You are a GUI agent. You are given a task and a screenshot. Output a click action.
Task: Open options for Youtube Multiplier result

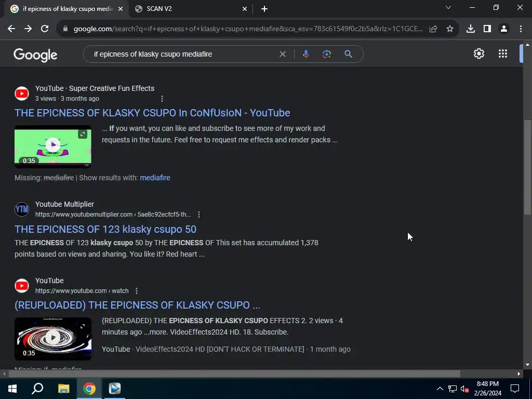(x=199, y=215)
